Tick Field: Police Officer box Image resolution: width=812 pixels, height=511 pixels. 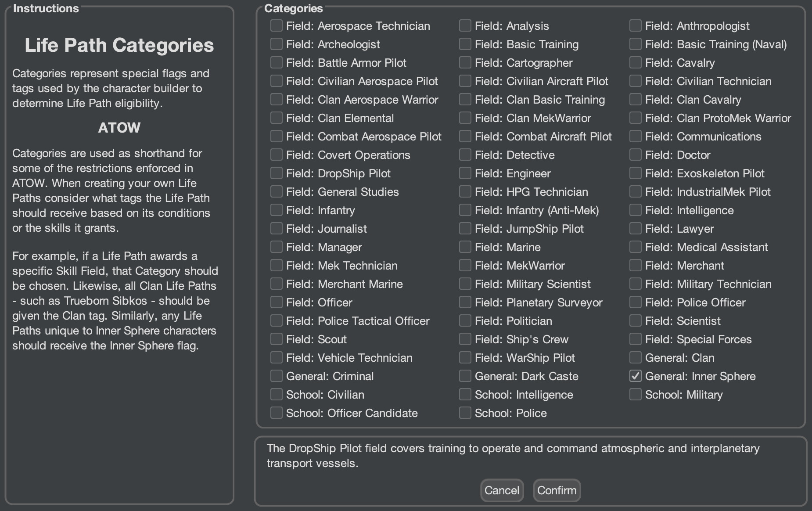(636, 302)
